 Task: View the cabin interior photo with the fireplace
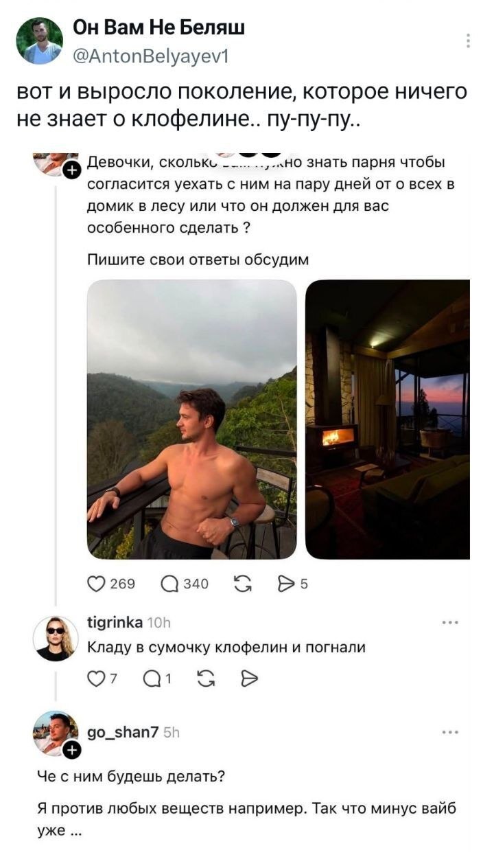(388, 419)
